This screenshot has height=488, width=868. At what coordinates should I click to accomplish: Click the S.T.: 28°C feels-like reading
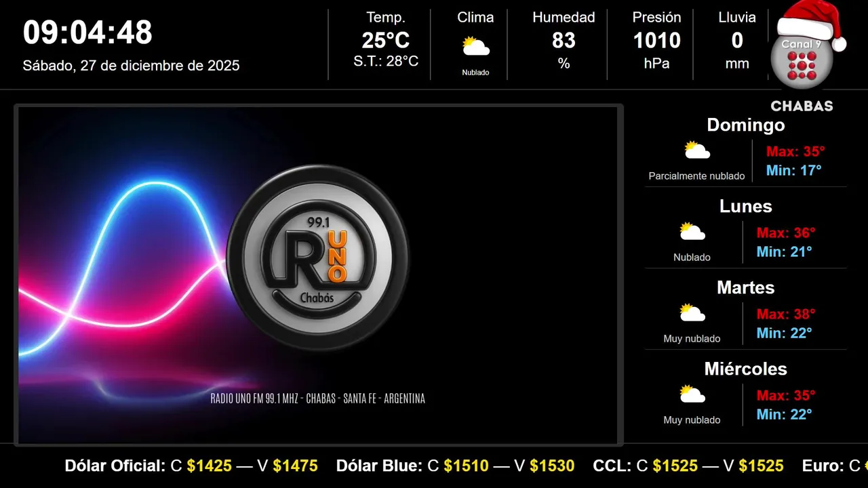pos(386,61)
